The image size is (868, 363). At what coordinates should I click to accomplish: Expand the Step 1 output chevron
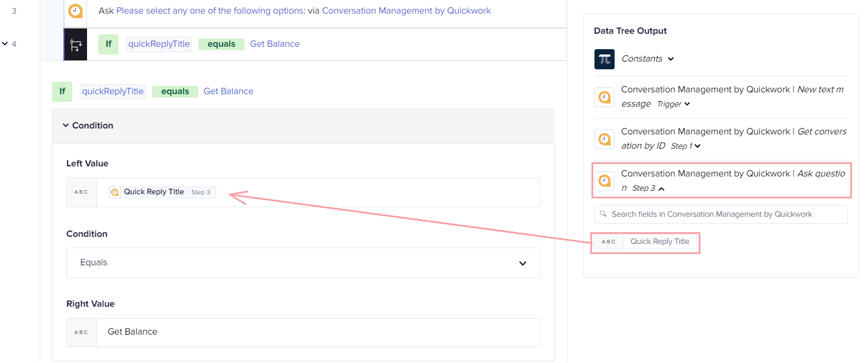pyautogui.click(x=697, y=146)
